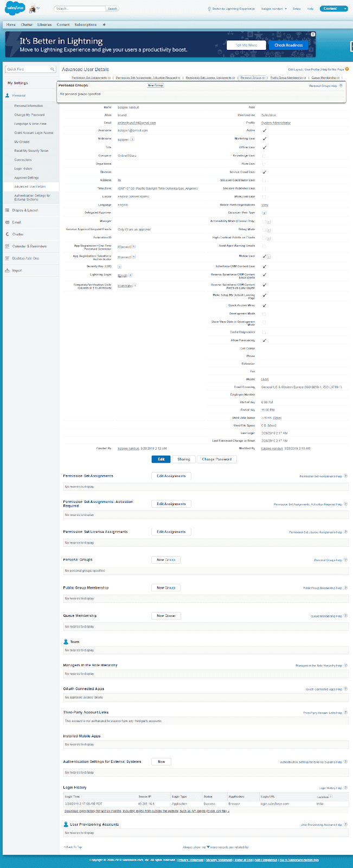Image resolution: width=353 pixels, height=868 pixels.
Task: Click help icon for Permission Set Assignments
Action: pyautogui.click(x=346, y=476)
